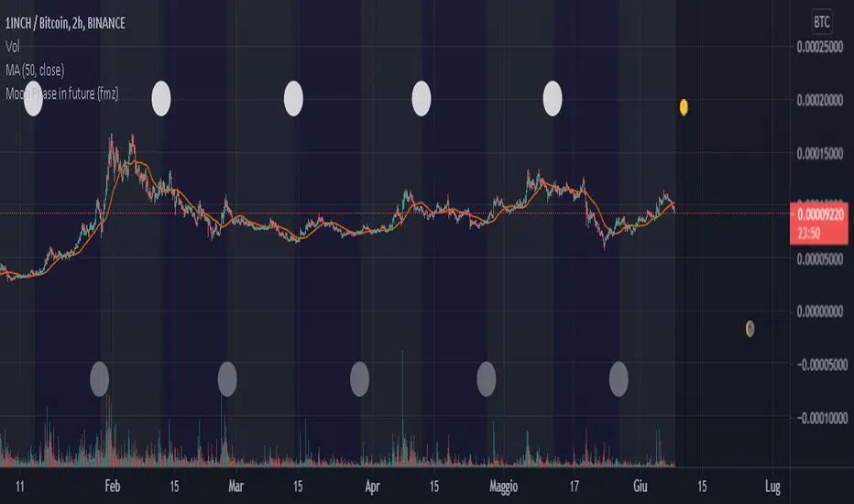Image resolution: width=854 pixels, height=504 pixels.
Task: Click the gray new moon before Maggio label
Action: coord(487,377)
